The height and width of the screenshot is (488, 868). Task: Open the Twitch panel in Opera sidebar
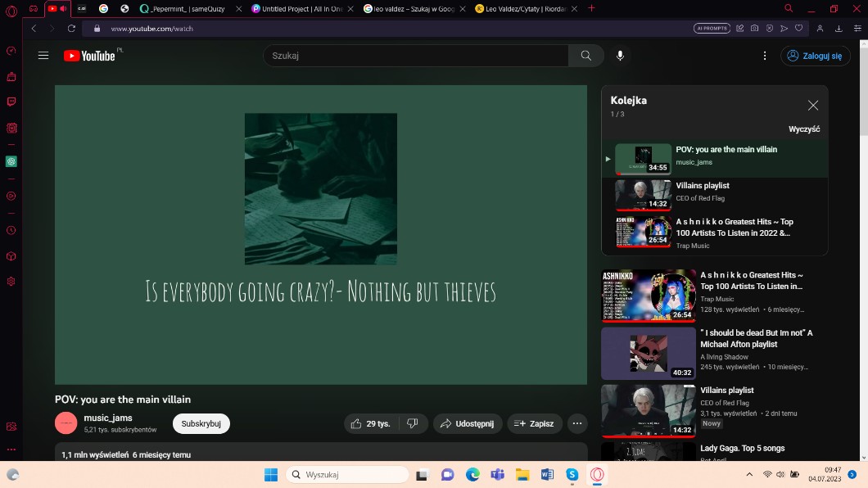click(x=11, y=102)
